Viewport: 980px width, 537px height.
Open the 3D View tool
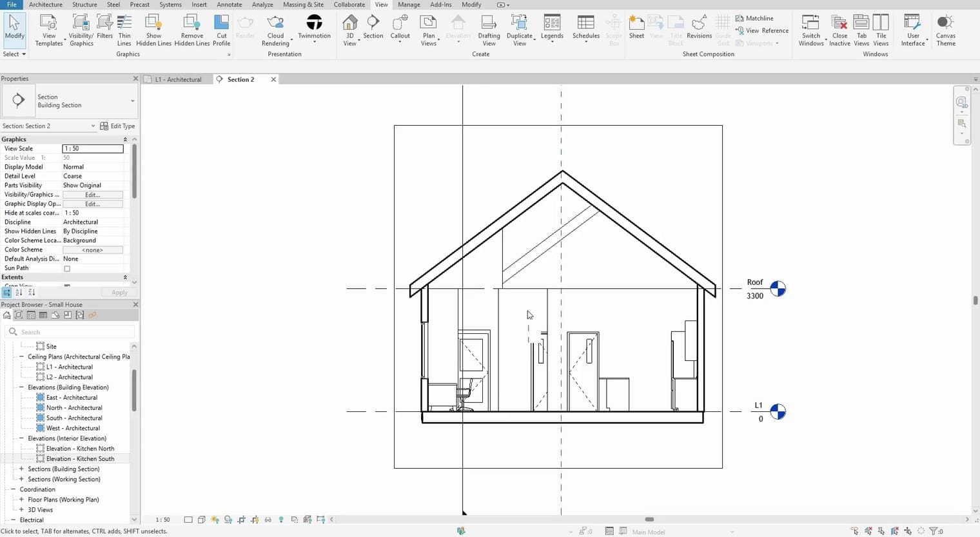(349, 30)
